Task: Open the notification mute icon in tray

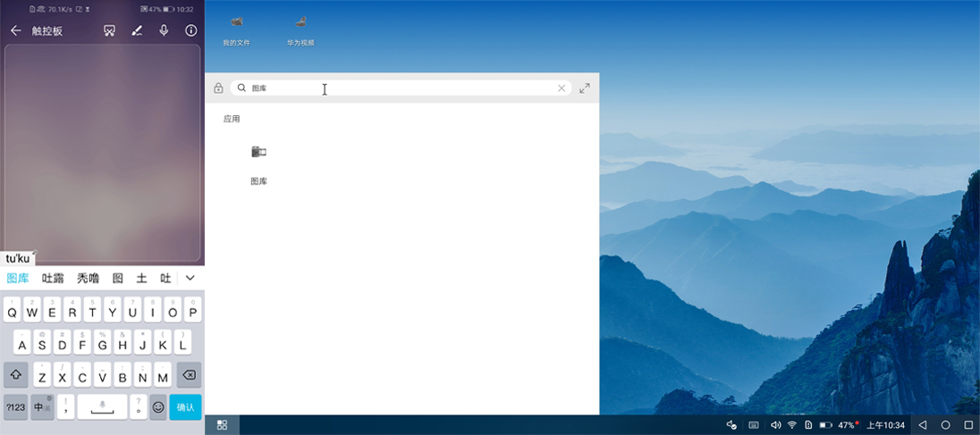Action: 731,425
